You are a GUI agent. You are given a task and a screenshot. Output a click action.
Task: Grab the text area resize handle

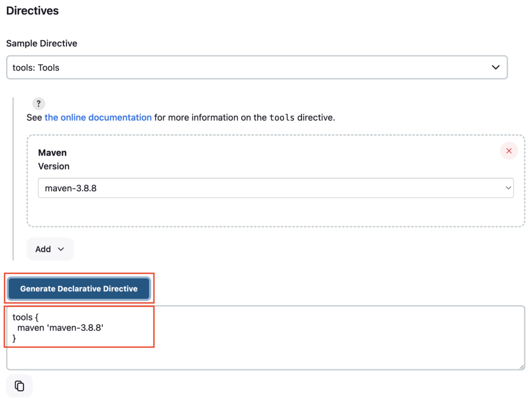point(522,366)
